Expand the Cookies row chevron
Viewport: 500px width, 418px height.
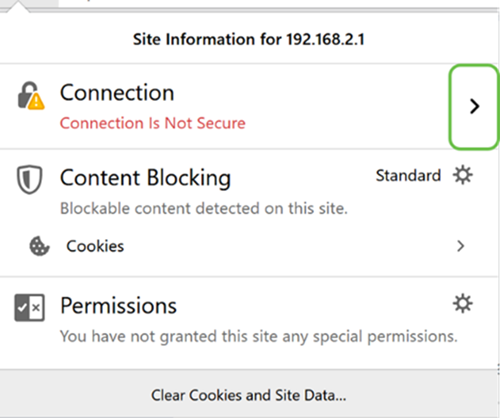click(460, 246)
